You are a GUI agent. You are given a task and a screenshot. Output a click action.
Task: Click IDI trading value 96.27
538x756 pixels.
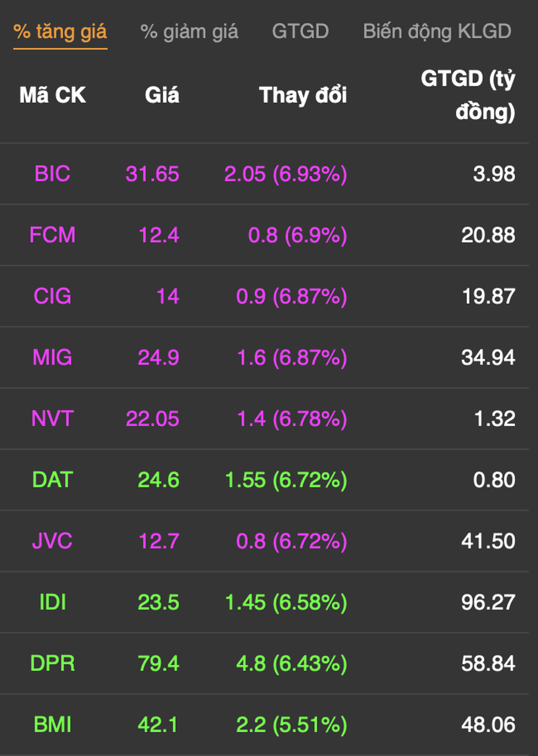488,602
